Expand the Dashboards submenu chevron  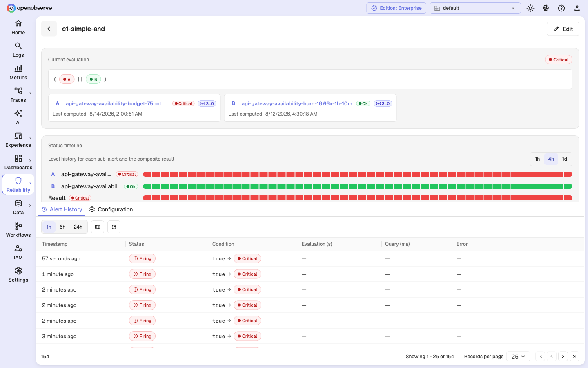click(x=30, y=161)
